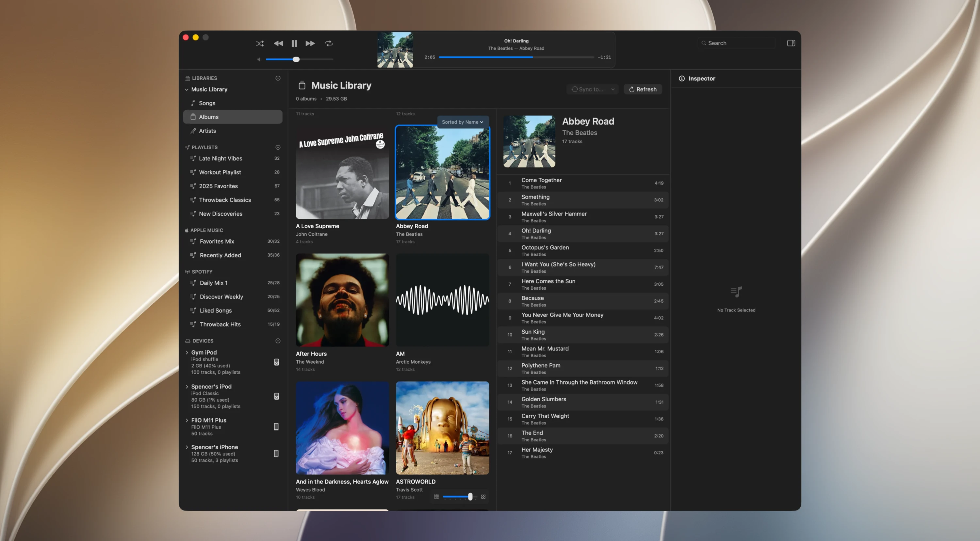Image resolution: width=980 pixels, height=541 pixels.
Task: Select the track Maxwell's Silver Hammer
Action: pos(583,217)
